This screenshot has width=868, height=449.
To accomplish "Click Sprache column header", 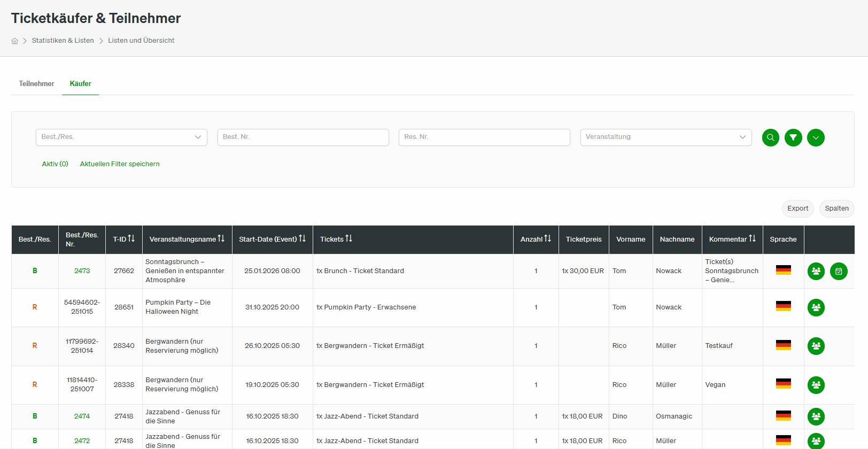I will (783, 239).
